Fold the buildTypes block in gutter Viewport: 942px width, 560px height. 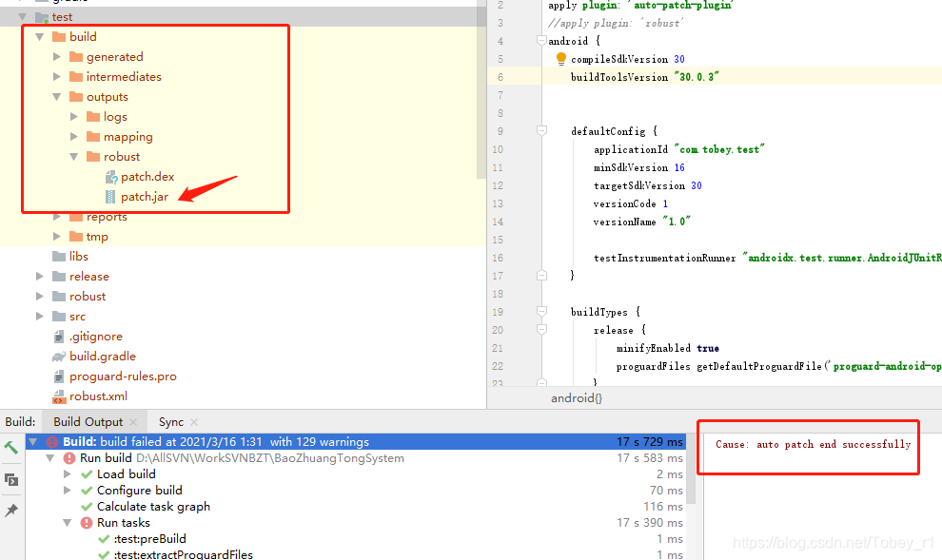[x=541, y=312]
